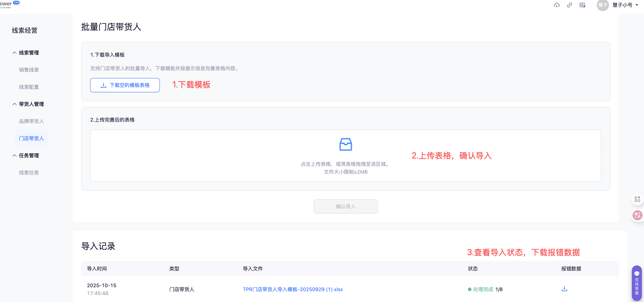Click the 慧子 user avatar
The width and height of the screenshot is (644, 302).
(x=603, y=5)
